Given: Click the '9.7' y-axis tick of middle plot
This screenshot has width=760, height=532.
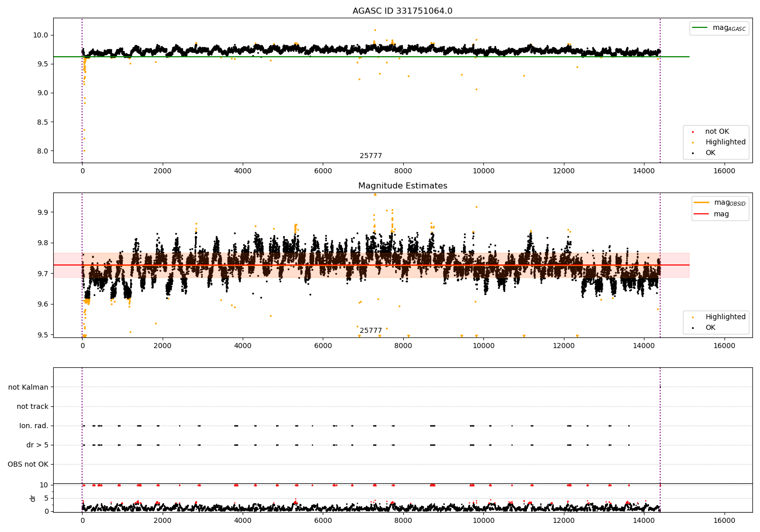Looking at the screenshot, I should pyautogui.click(x=43, y=274).
